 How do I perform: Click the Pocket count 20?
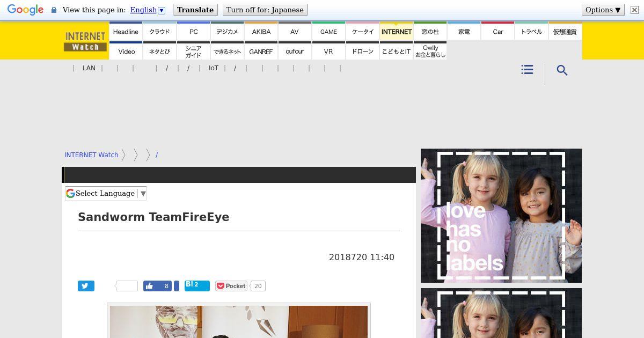258,286
